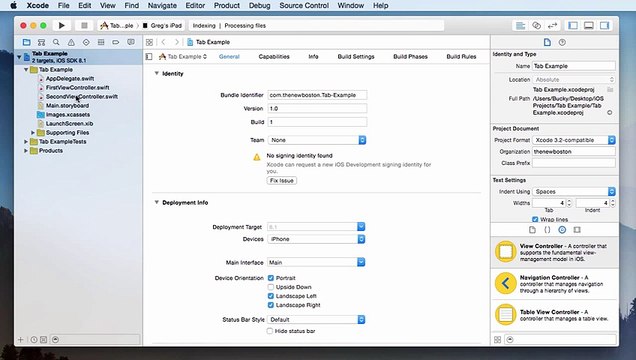Image resolution: width=636 pixels, height=360 pixels.
Task: Open the Main Interface dropdown
Action: (316, 262)
